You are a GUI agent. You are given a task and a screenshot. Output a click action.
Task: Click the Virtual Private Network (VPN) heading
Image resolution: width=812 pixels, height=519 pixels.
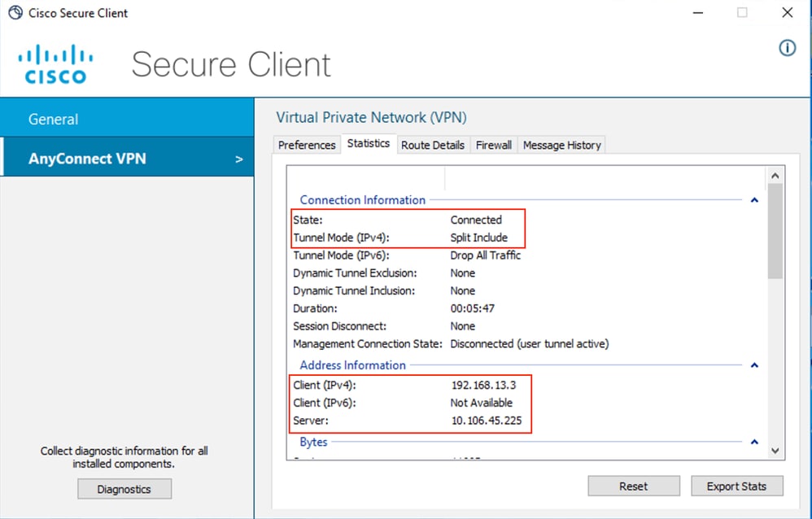[371, 117]
